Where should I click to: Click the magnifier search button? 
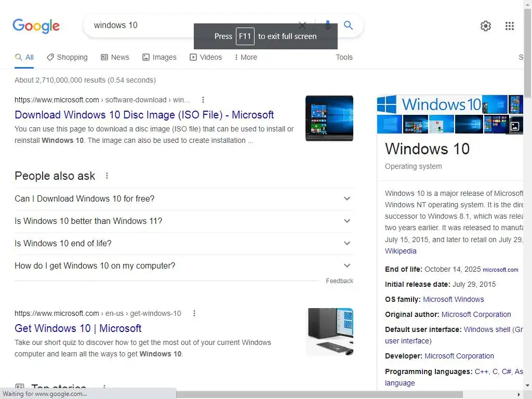point(348,25)
